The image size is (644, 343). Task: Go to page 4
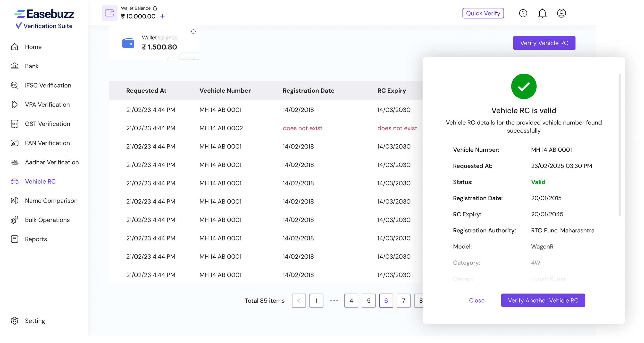351,300
